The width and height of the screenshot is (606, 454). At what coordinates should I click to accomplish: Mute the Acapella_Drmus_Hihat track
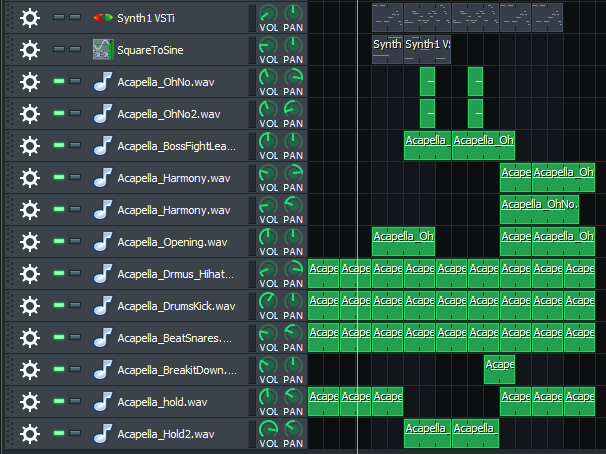(x=59, y=273)
